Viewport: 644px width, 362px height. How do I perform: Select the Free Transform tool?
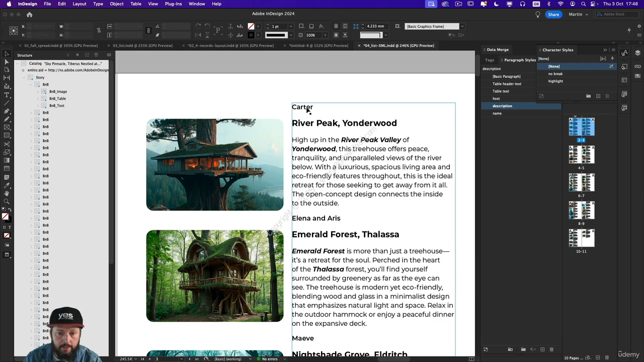tap(7, 152)
